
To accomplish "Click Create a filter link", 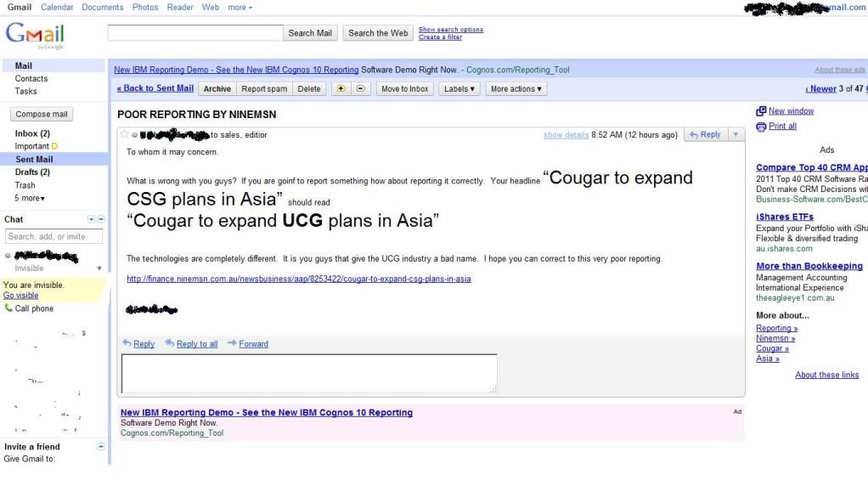I will coord(440,37).
